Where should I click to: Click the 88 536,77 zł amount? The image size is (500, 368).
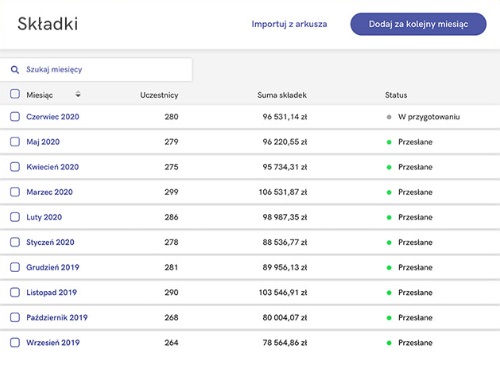click(285, 242)
